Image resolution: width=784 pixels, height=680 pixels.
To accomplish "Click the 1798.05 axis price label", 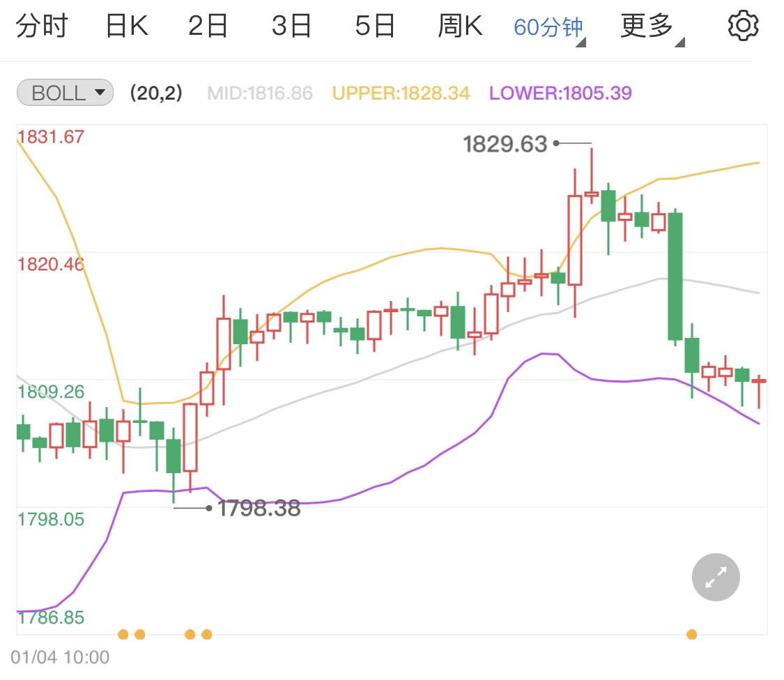I will pyautogui.click(x=51, y=520).
